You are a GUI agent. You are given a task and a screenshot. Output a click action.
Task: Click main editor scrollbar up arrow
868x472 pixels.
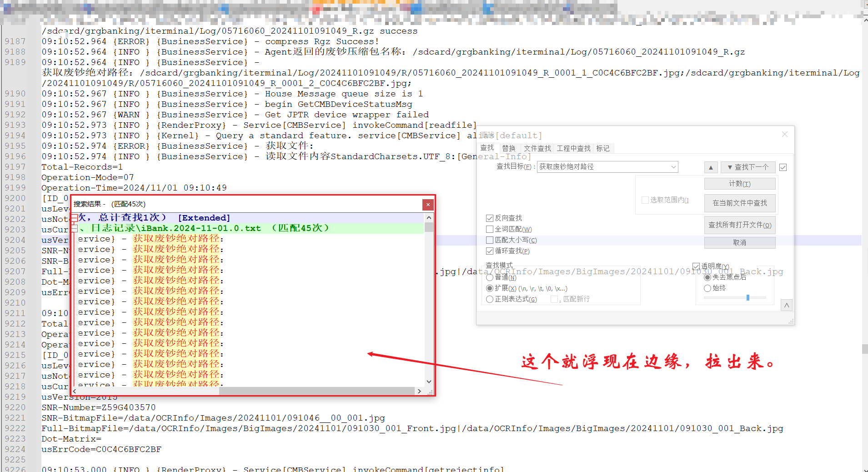pyautogui.click(x=865, y=20)
